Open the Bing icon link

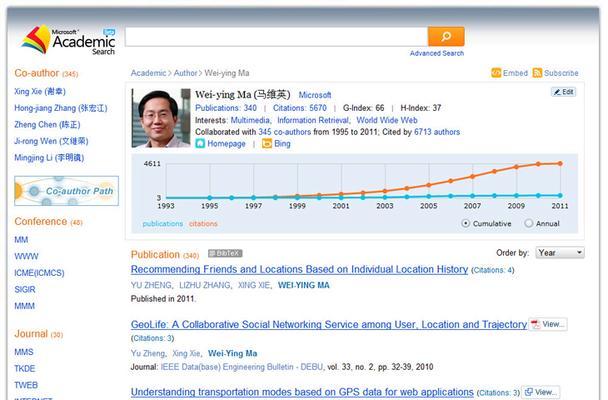(267, 144)
